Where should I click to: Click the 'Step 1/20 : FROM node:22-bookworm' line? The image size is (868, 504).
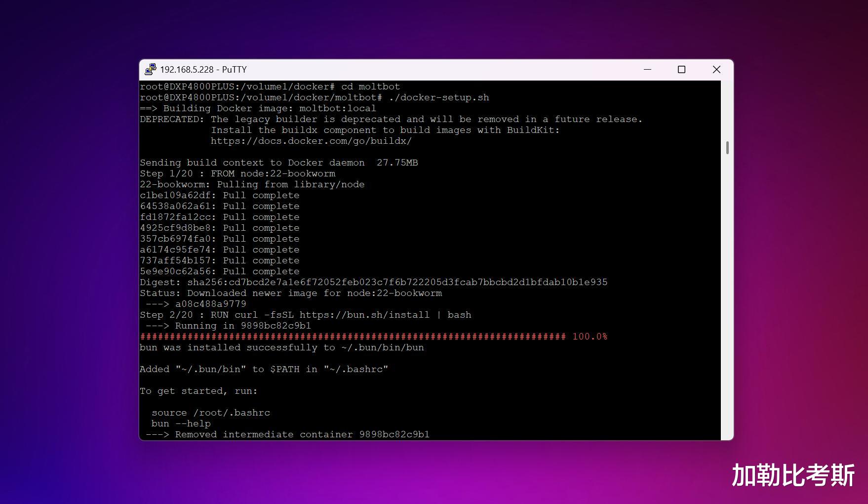point(237,173)
